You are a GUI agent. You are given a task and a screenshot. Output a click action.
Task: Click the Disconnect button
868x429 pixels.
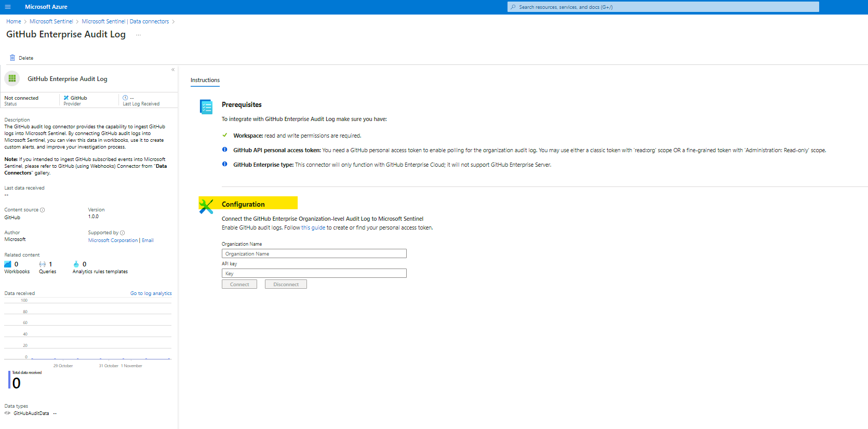(x=286, y=284)
